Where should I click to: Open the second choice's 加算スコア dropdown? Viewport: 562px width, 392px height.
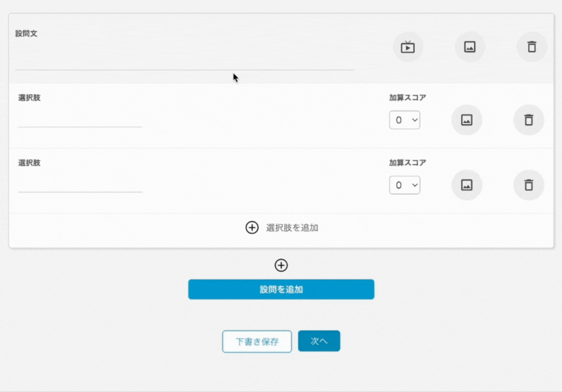(x=405, y=185)
